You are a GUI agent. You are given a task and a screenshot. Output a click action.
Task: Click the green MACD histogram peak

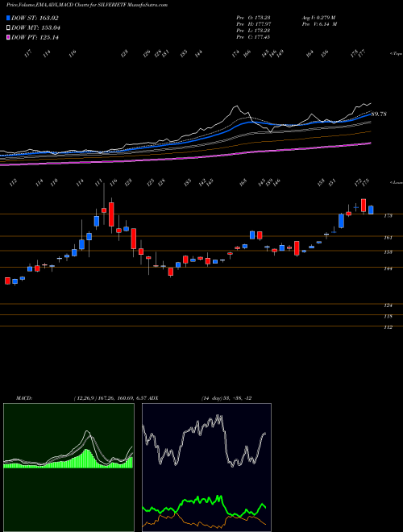(x=88, y=459)
